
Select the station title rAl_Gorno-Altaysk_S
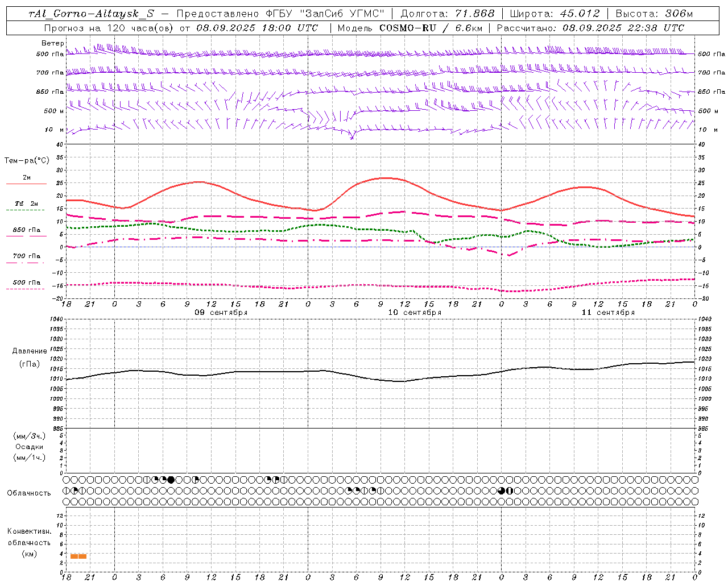pyautogui.click(x=91, y=14)
